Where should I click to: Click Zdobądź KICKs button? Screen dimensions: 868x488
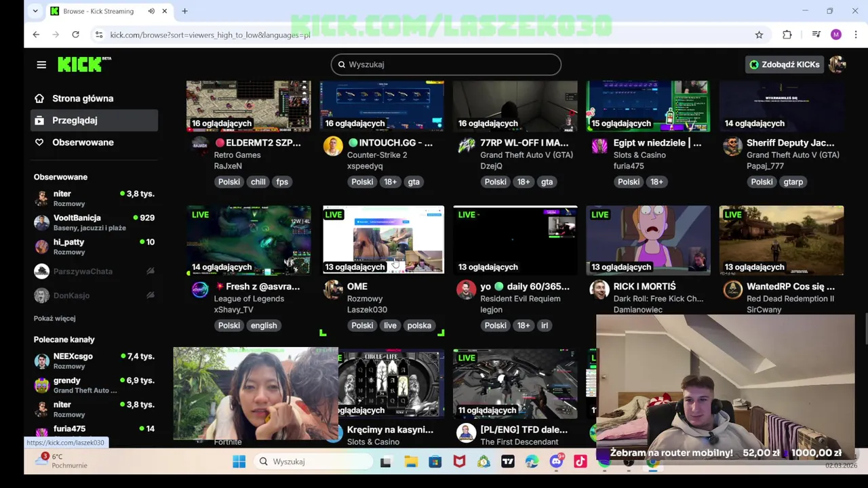coord(784,64)
